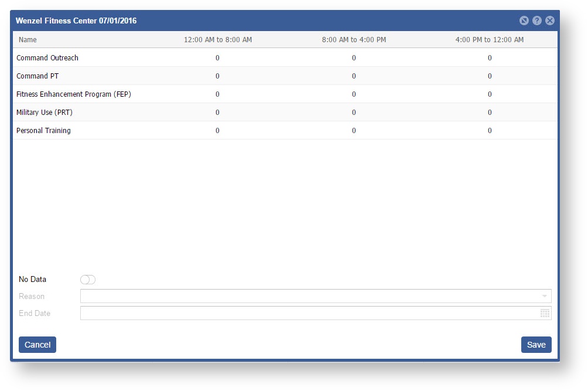
Task: Click the 12:00 AM to 8:00 AM column header
Action: (218, 40)
